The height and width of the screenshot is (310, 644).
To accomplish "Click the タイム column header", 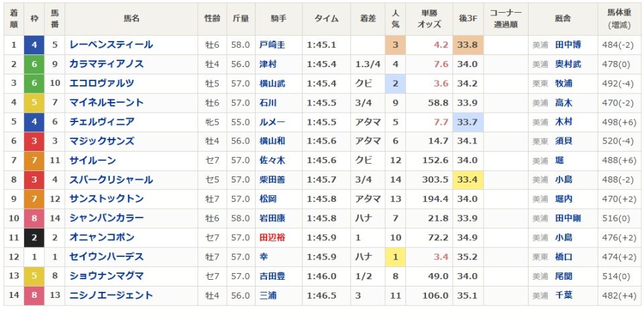I will pos(327,19).
